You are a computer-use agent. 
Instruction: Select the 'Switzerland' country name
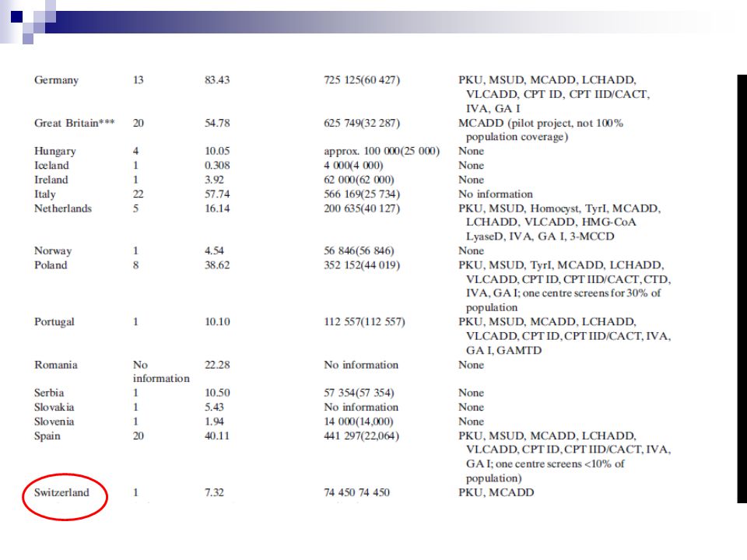pos(61,492)
